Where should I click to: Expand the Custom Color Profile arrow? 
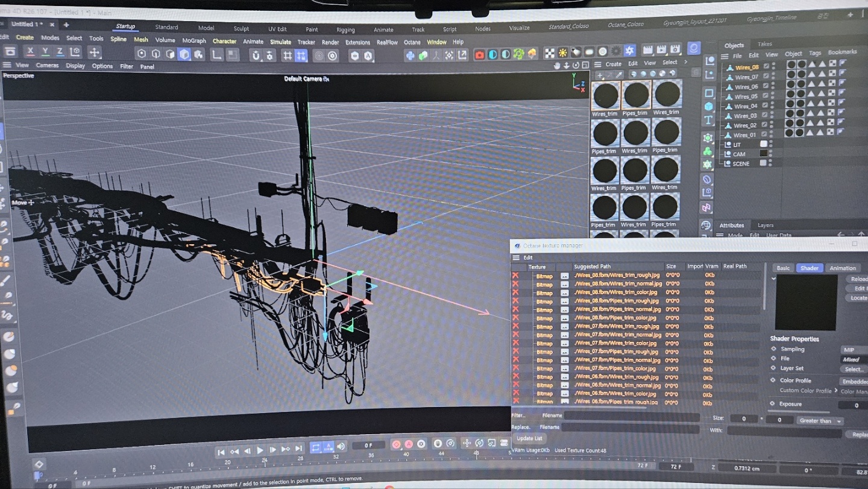[836, 391]
